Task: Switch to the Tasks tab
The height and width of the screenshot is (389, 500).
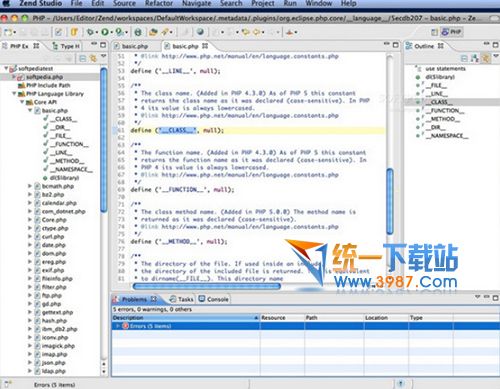Action: coord(182,299)
